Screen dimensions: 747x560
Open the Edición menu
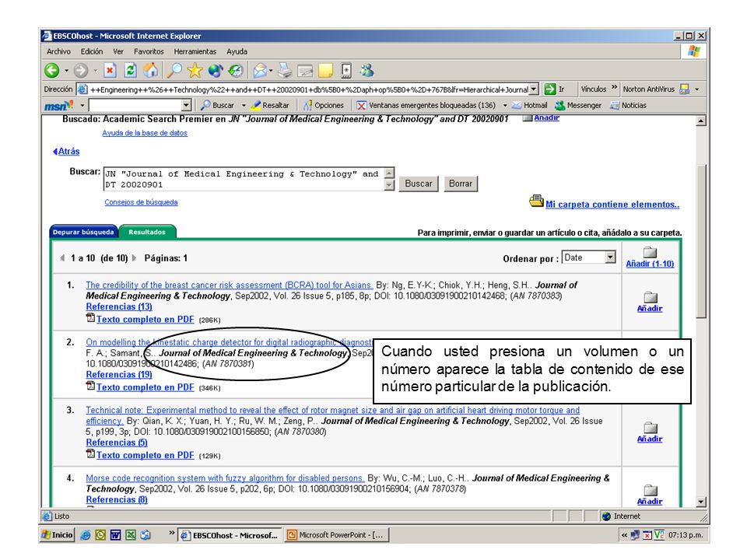click(x=92, y=51)
